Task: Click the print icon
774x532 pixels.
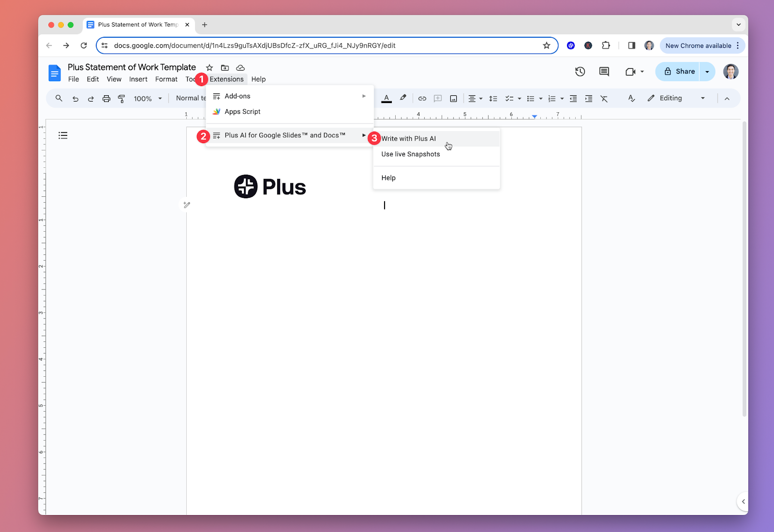Action: 106,99
